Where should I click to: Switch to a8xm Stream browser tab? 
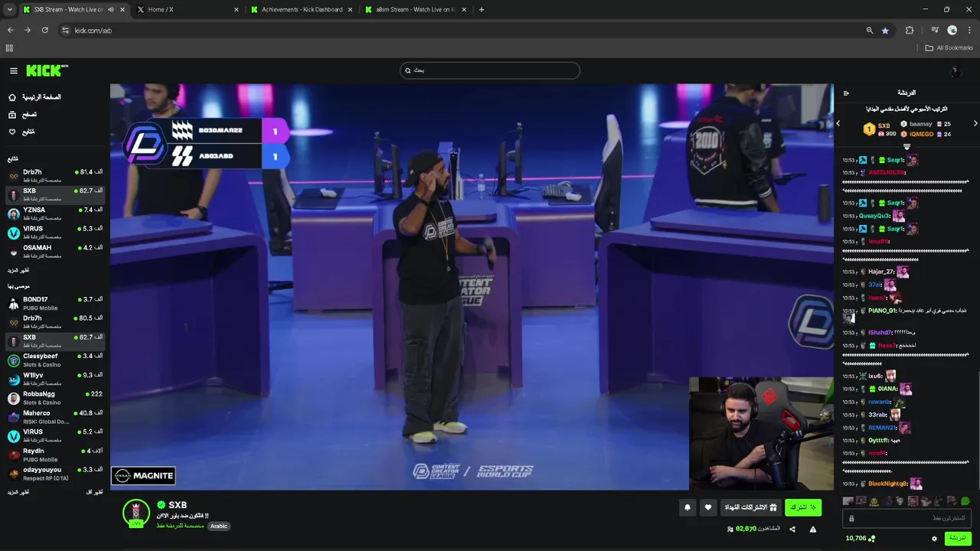pos(414,10)
